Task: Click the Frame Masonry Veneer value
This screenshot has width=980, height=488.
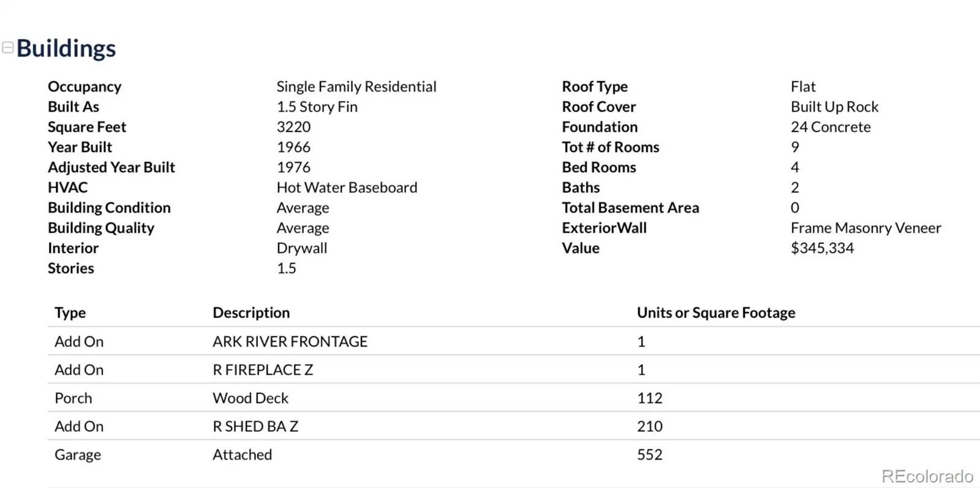Action: click(865, 228)
